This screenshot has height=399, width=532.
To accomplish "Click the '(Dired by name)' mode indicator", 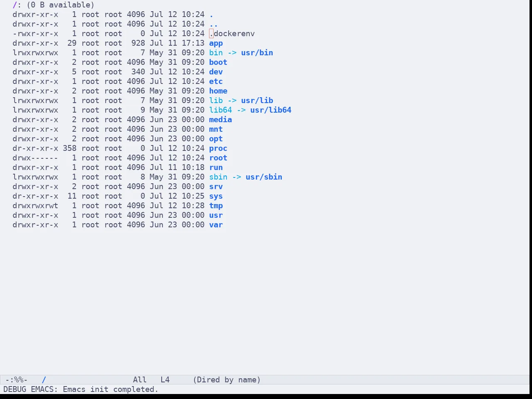I will [x=227, y=380].
